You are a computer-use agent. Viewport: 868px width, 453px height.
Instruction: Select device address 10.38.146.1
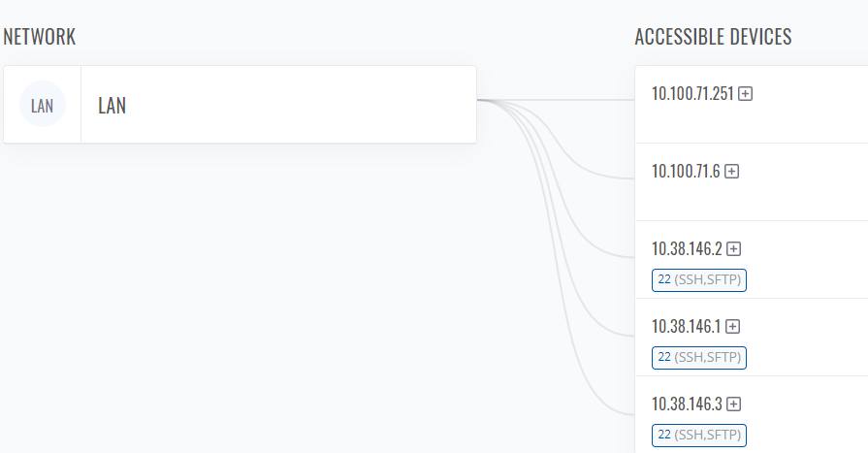687,326
